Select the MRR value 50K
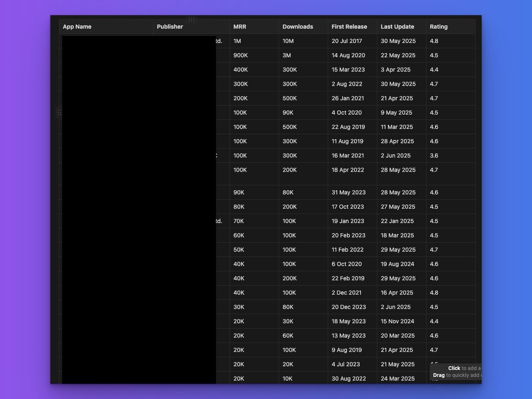 click(239, 250)
